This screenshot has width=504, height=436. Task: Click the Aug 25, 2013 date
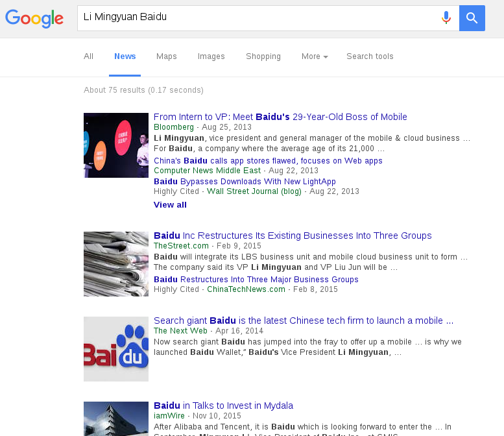(226, 127)
